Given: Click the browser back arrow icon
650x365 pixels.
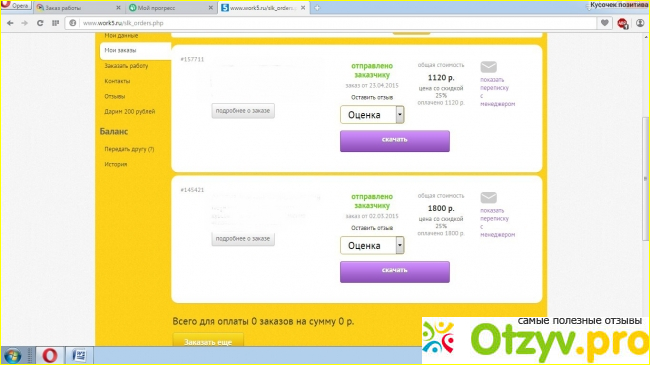Looking at the screenshot, I should point(10,23).
